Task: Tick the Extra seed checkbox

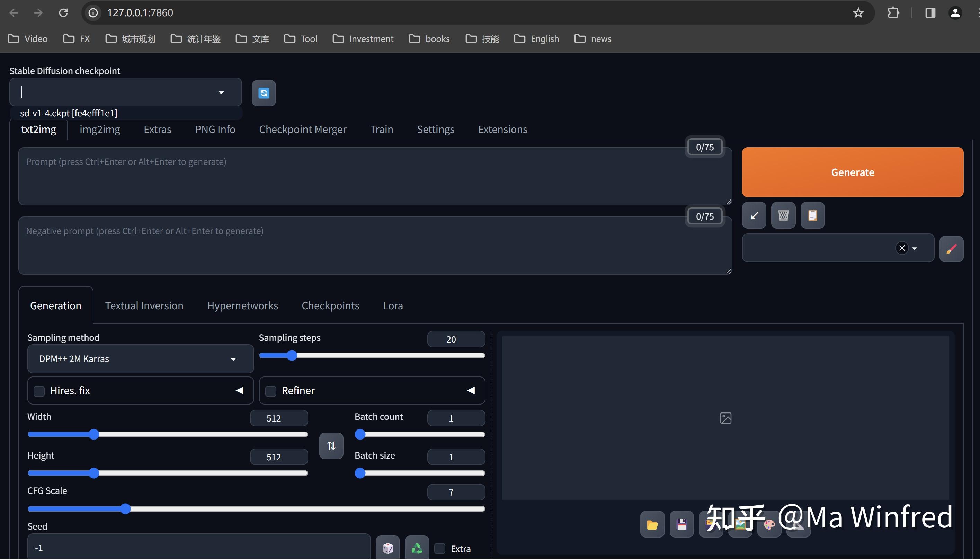Action: (x=440, y=549)
